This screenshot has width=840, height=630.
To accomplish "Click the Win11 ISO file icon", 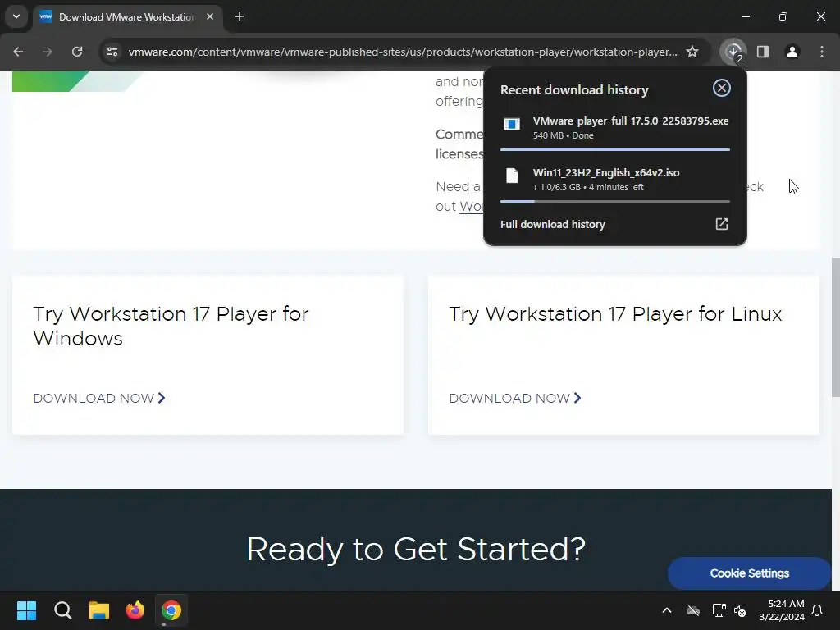I will [x=512, y=176].
